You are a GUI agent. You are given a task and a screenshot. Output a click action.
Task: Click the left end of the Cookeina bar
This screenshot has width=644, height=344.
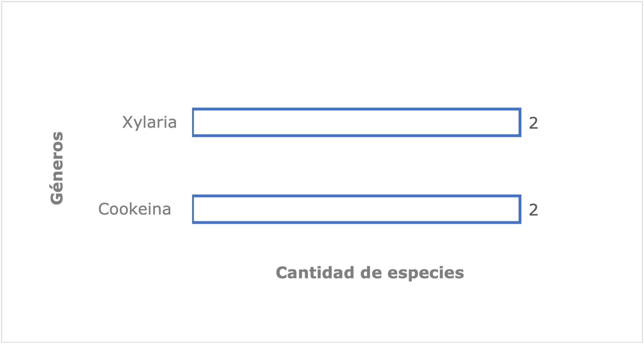point(193,209)
